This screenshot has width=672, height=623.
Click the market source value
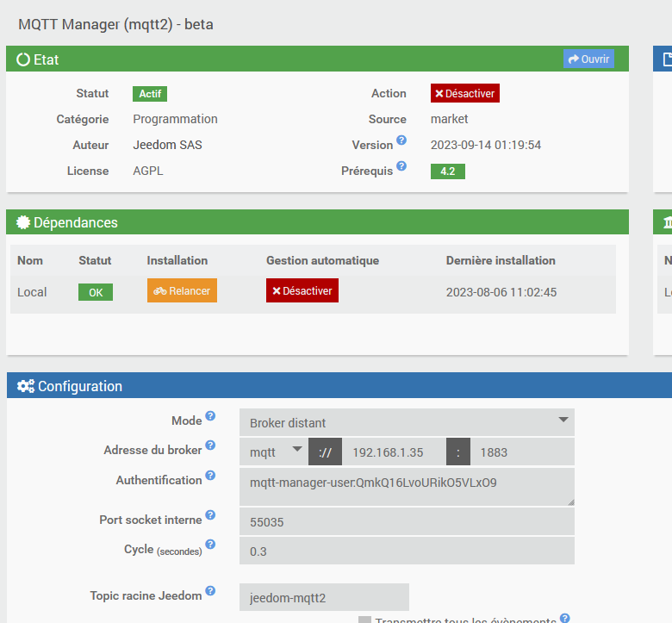(449, 119)
